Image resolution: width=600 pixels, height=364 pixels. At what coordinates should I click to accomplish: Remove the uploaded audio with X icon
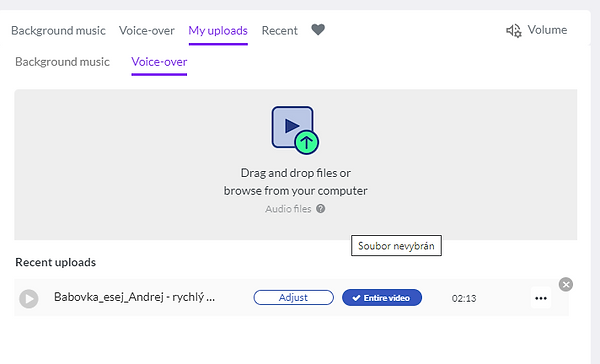click(566, 284)
